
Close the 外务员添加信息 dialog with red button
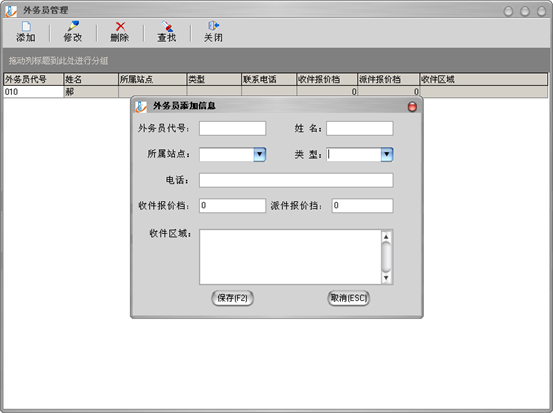pyautogui.click(x=412, y=107)
